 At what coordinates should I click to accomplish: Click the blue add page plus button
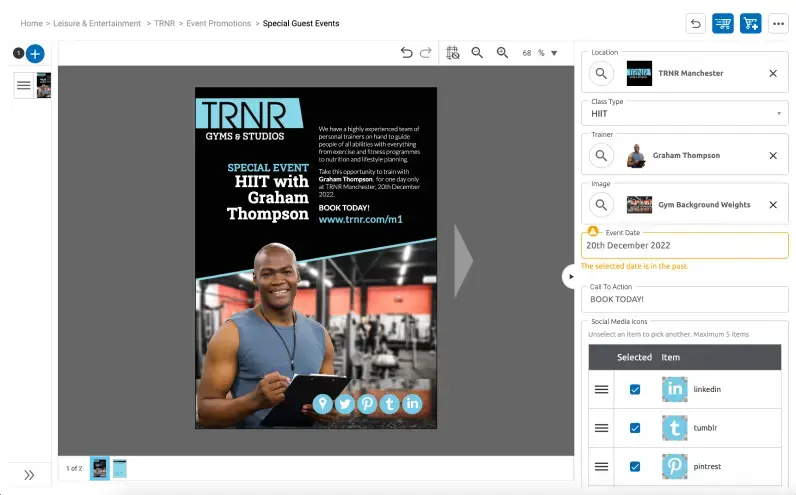point(34,53)
